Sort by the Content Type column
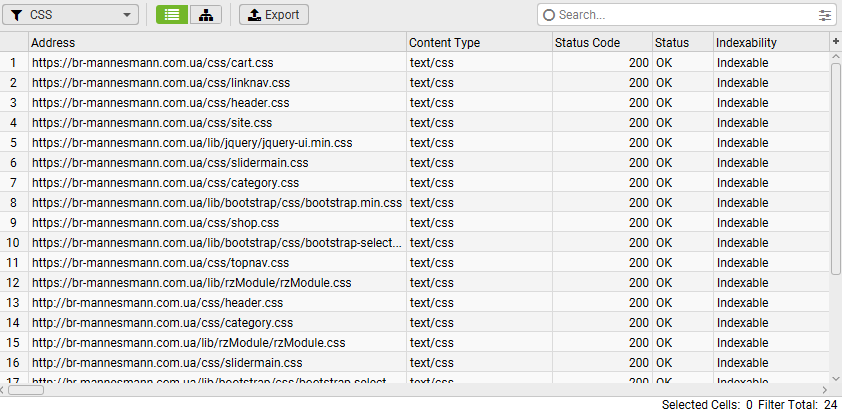 [x=478, y=43]
